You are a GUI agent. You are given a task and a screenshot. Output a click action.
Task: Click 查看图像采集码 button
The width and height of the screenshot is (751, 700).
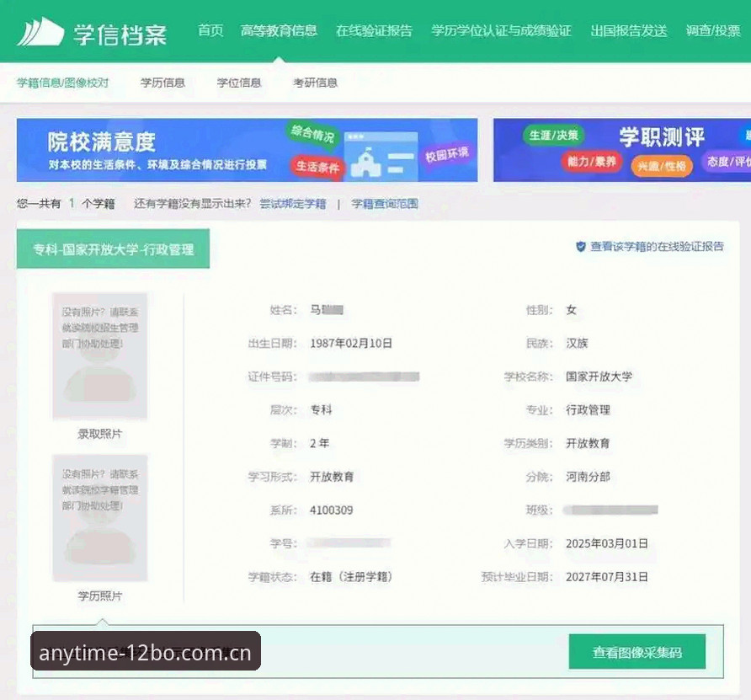[637, 652]
